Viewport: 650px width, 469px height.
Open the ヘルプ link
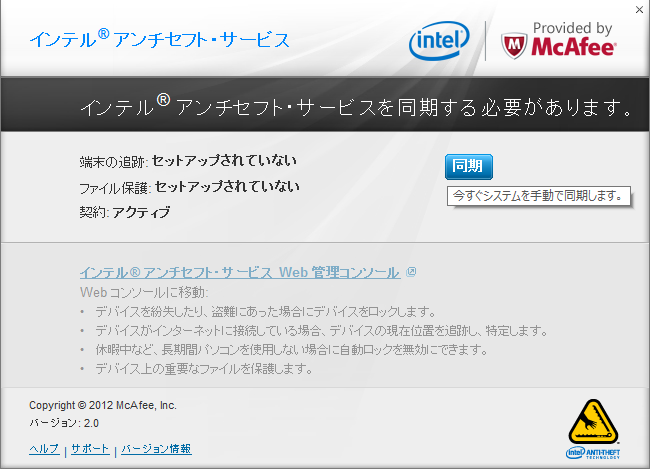pyautogui.click(x=44, y=449)
